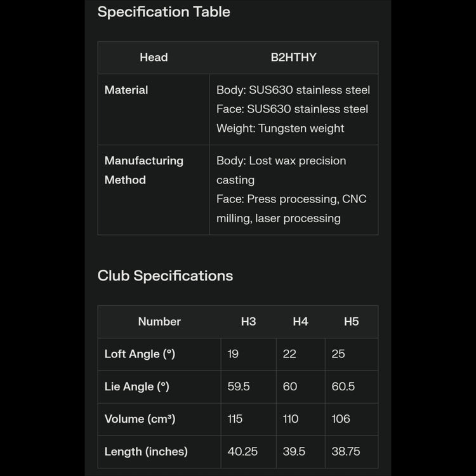Click the H4 lie angle value 60

point(289,387)
